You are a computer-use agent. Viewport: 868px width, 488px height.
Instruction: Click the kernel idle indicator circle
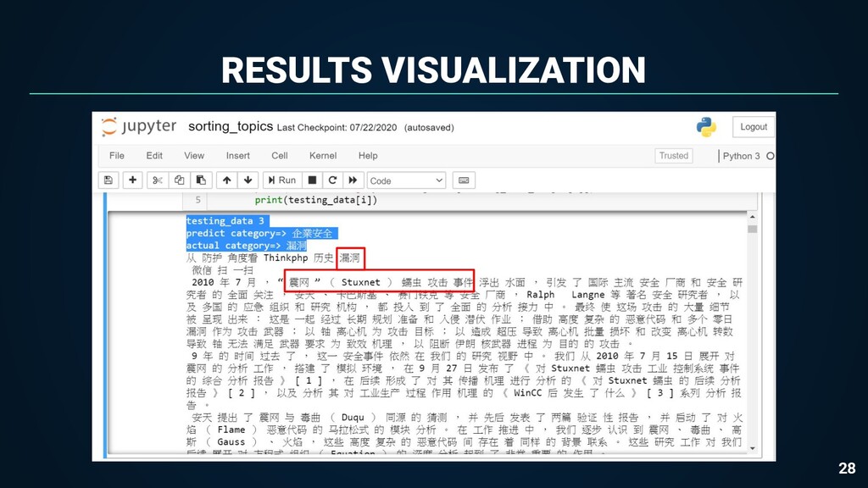click(x=770, y=156)
